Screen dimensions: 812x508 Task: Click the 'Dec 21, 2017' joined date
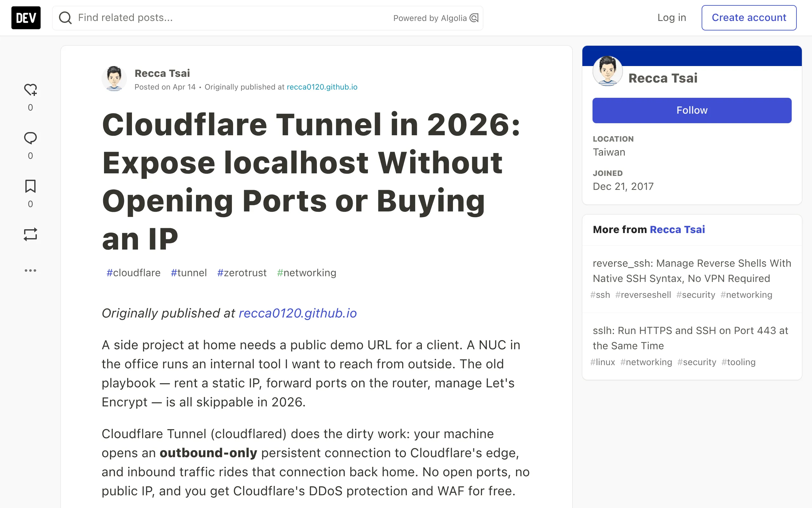623,186
